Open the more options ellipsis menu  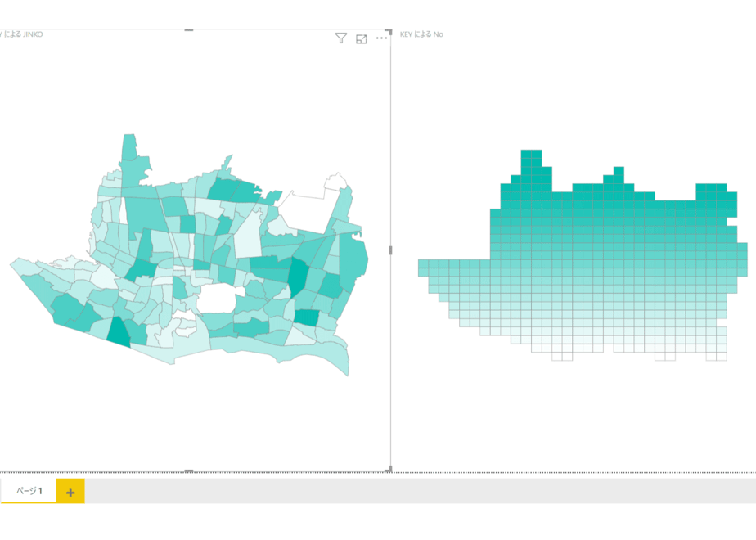(x=381, y=38)
